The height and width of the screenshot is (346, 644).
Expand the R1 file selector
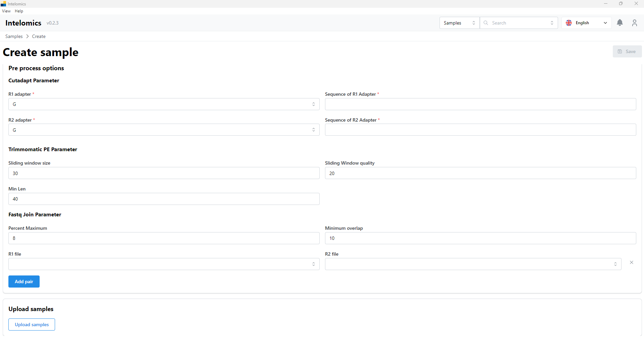click(x=164, y=264)
